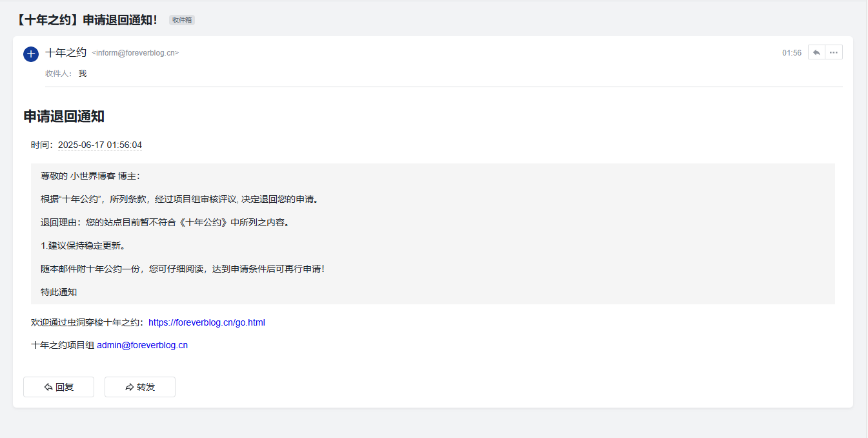This screenshot has height=438, width=868.
Task: Click the arrow icon inside the 转发 button
Action: click(130, 386)
